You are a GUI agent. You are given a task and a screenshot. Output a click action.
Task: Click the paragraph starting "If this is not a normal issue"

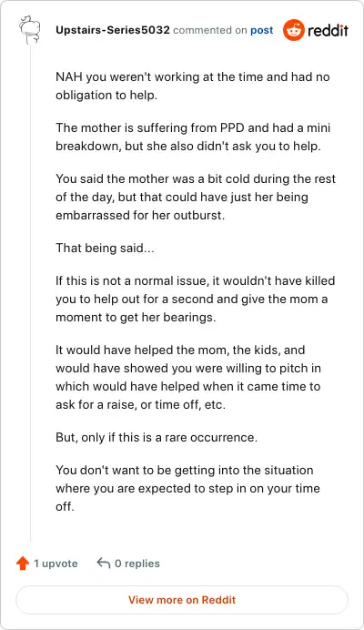(196, 299)
